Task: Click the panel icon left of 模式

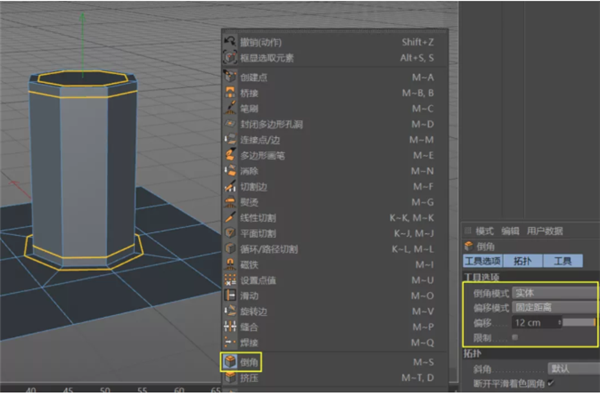Action: 468,230
